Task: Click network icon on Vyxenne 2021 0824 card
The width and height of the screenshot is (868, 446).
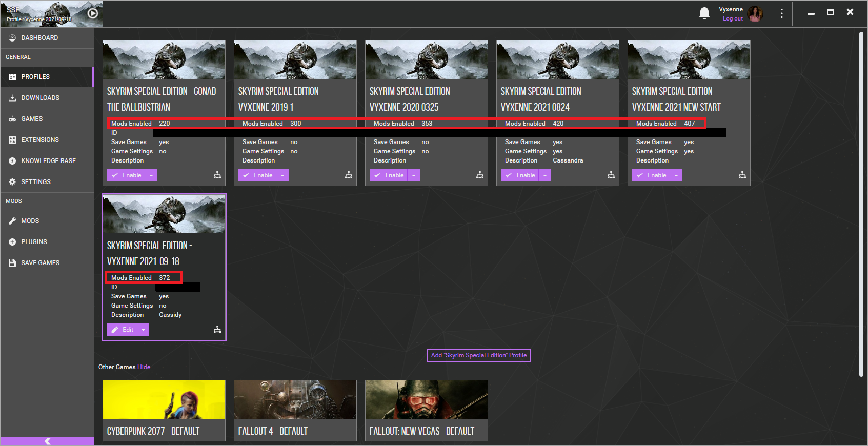Action: 611,175
